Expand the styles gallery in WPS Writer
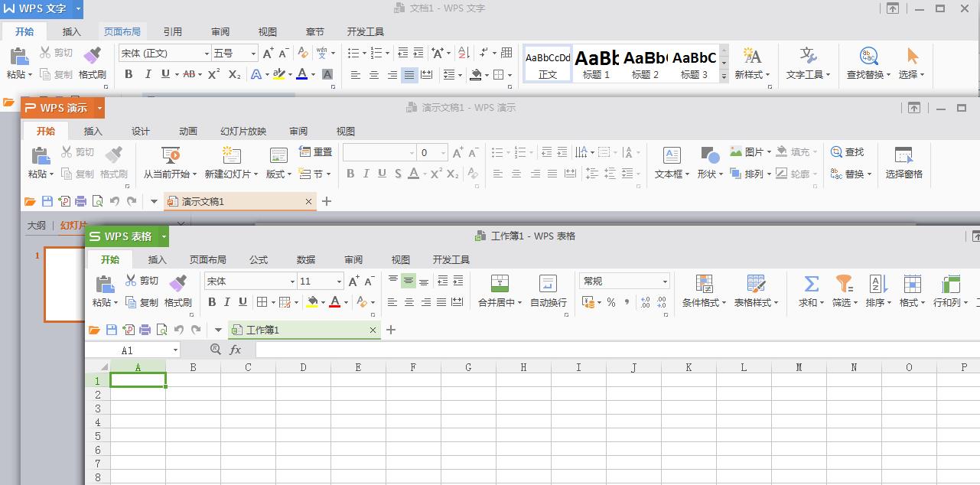The width and height of the screenshot is (980, 485). point(724,77)
